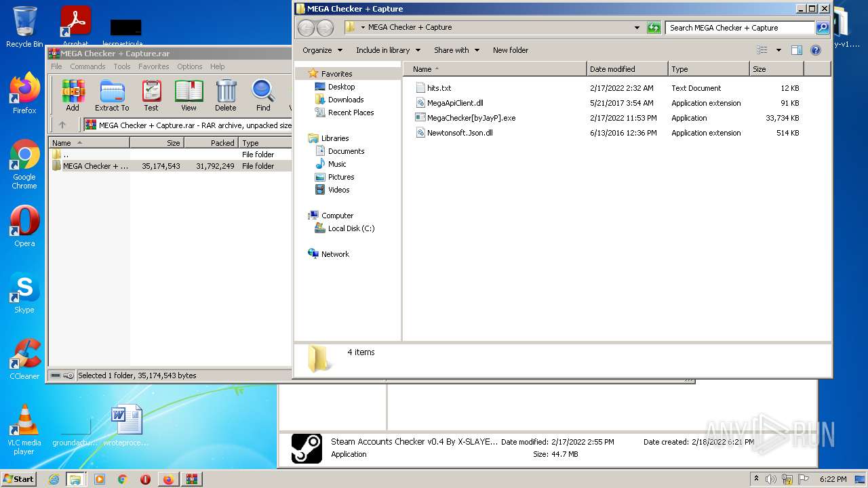The image size is (868, 488).
Task: Open Include in library dropdown
Action: tap(388, 50)
